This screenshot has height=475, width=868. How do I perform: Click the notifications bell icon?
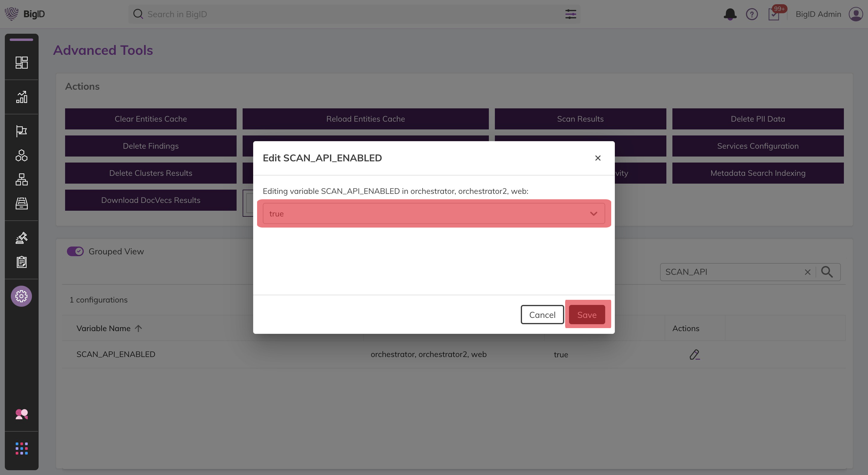pos(730,14)
